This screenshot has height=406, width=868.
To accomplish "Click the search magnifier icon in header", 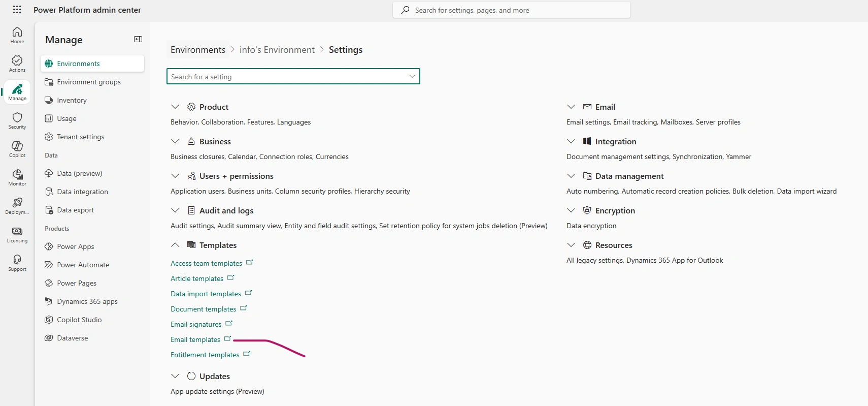I will (x=405, y=10).
